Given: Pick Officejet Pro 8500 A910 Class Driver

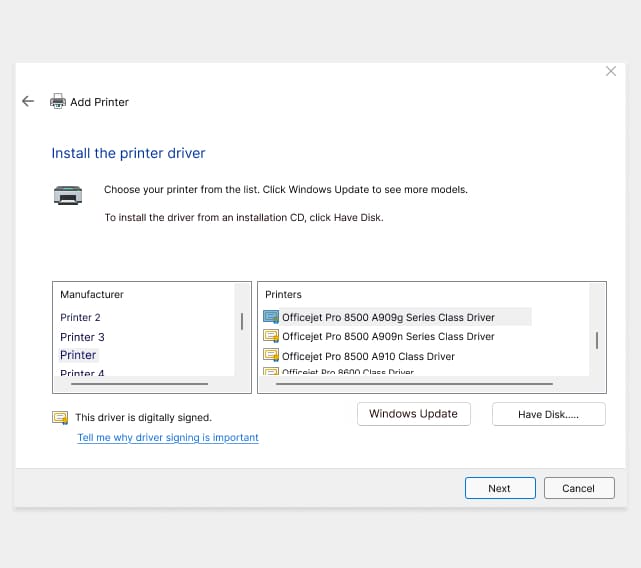Looking at the screenshot, I should coord(368,356).
